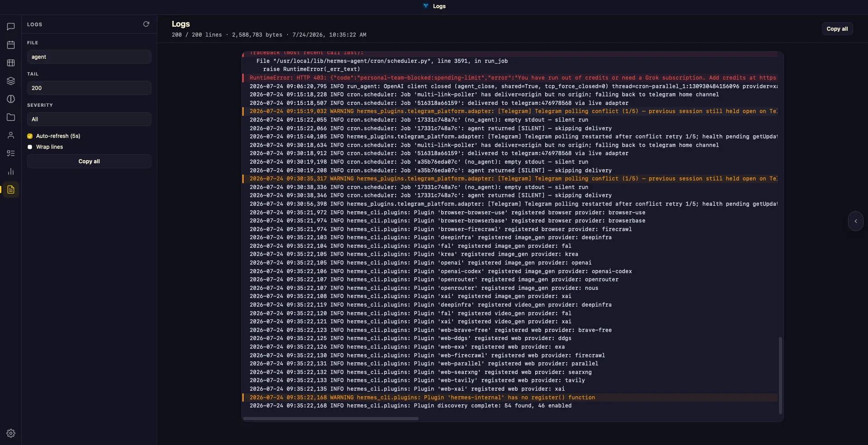
Task: Click the 'web-exa' registered web provider line
Action: [407, 347]
